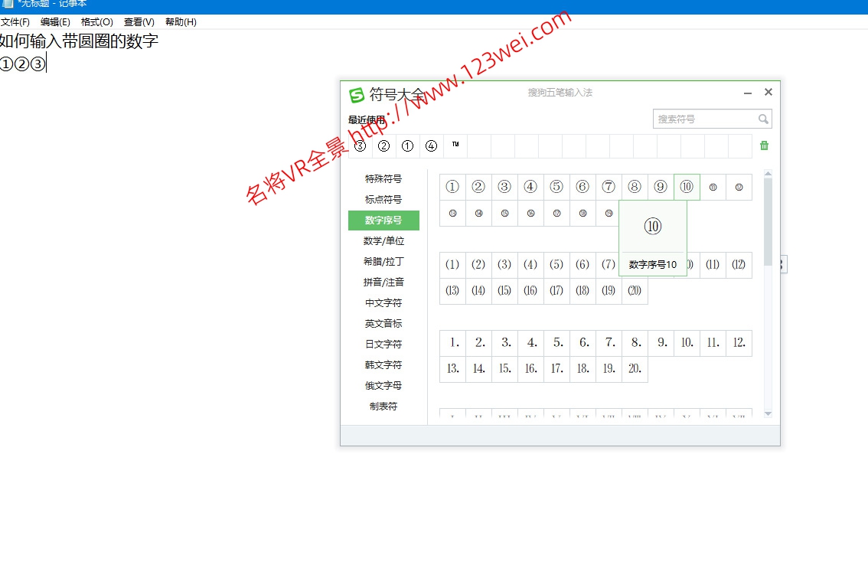
Task: Insert circled number ① from the grid
Action: click(x=452, y=186)
